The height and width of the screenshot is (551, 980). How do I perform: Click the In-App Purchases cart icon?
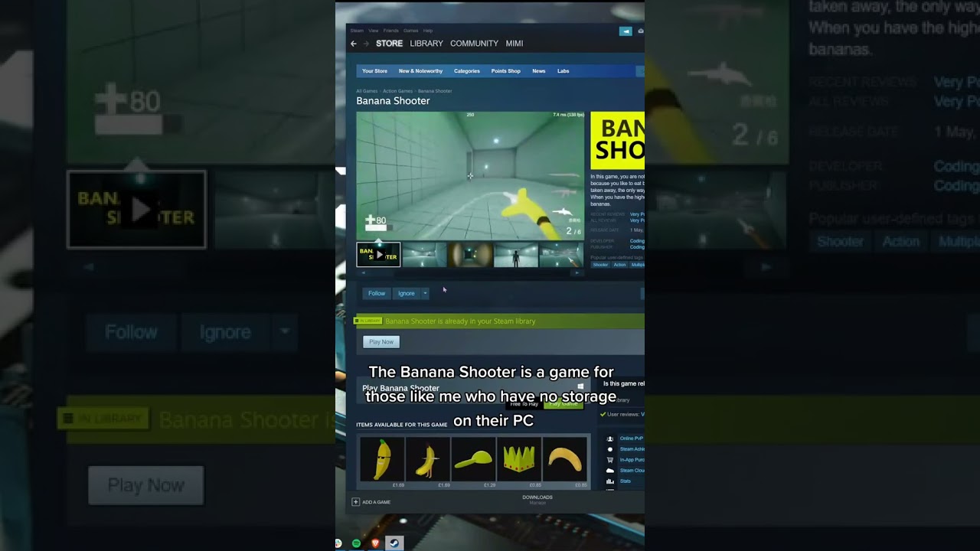click(610, 460)
